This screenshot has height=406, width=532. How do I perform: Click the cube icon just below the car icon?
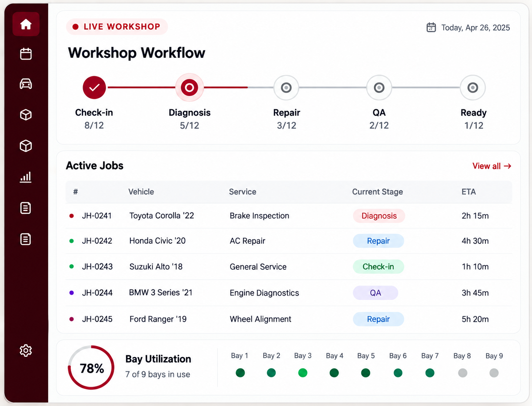point(26,115)
